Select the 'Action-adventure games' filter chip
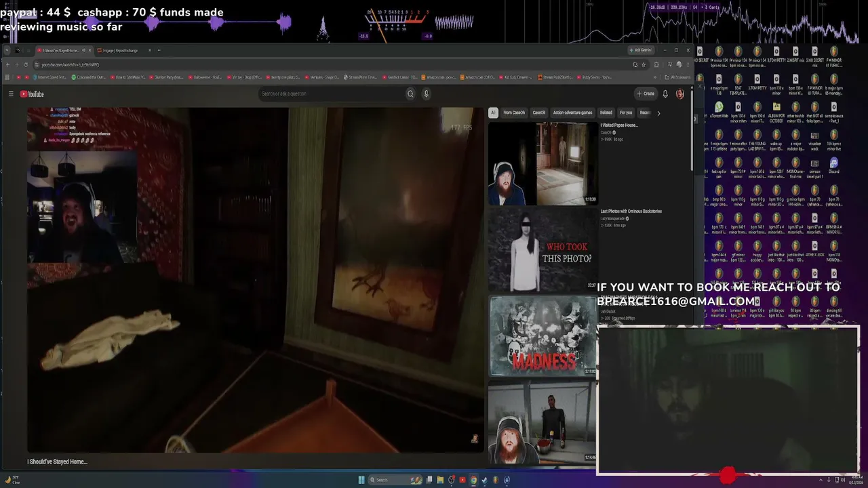868x488 pixels. (x=572, y=113)
